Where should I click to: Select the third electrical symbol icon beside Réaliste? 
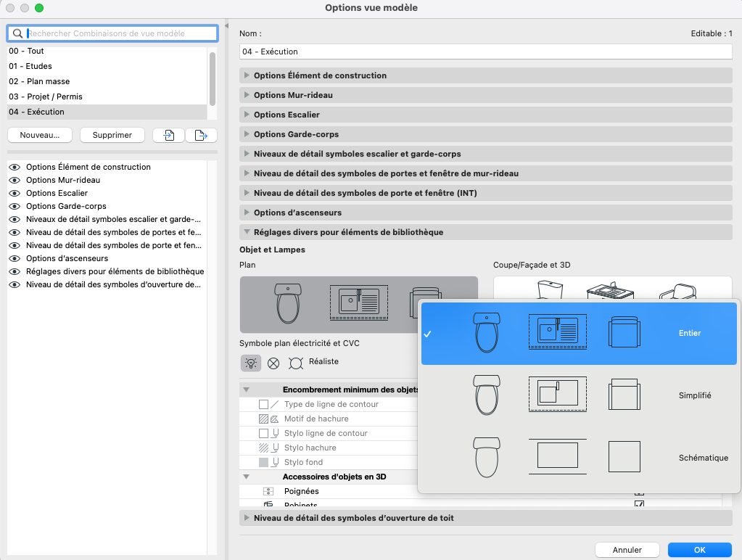(x=296, y=363)
